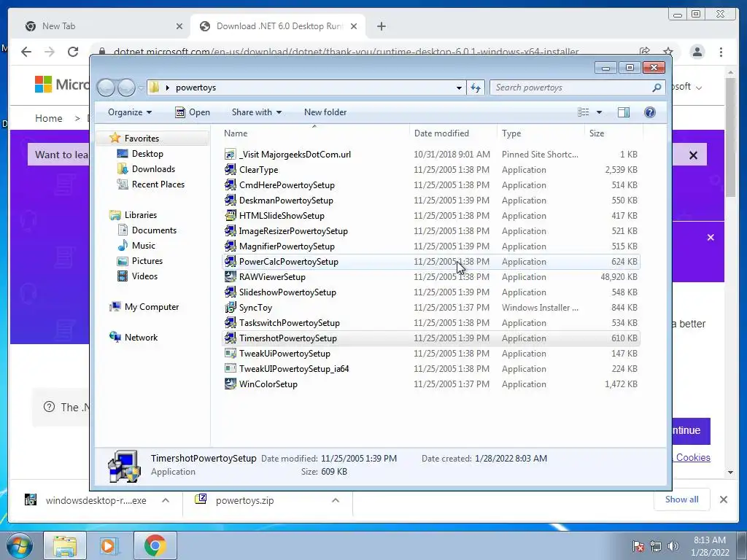Open Windows Media Player from taskbar
Image resolution: width=747 pixels, height=560 pixels.
click(x=108, y=545)
